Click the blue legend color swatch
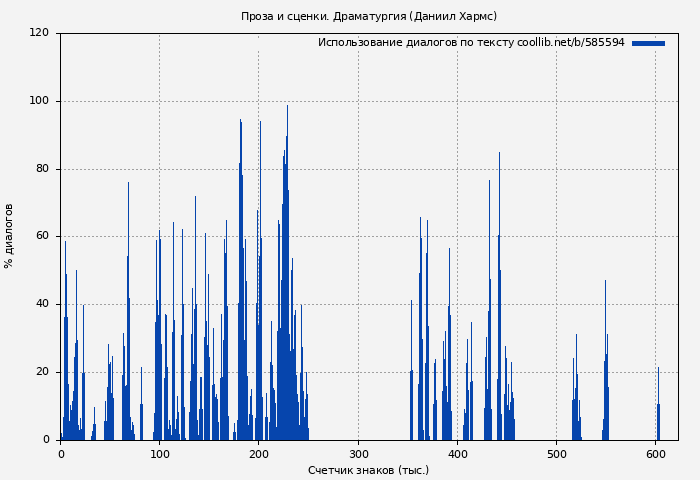Screen dimensions: 700x480 coord(648,43)
